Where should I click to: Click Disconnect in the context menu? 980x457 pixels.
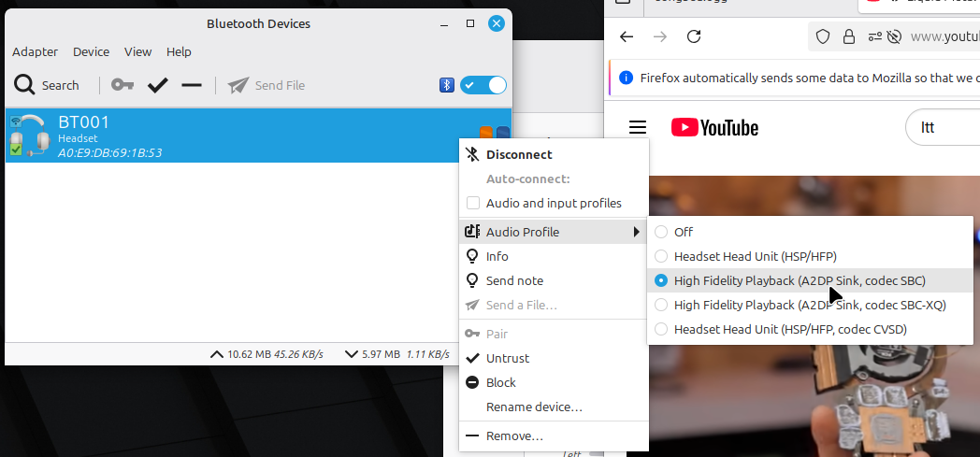click(x=519, y=154)
